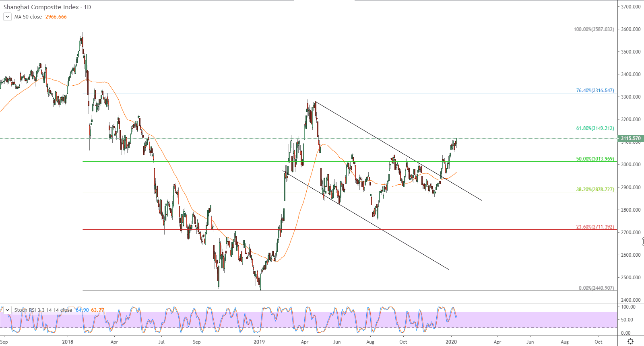
Task: Select the 38.20%(2878.727) Fibonacci label
Action: 595,189
